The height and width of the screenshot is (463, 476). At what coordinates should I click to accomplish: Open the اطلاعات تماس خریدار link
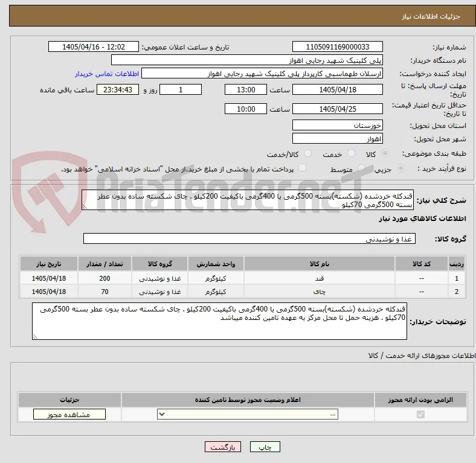click(107, 74)
